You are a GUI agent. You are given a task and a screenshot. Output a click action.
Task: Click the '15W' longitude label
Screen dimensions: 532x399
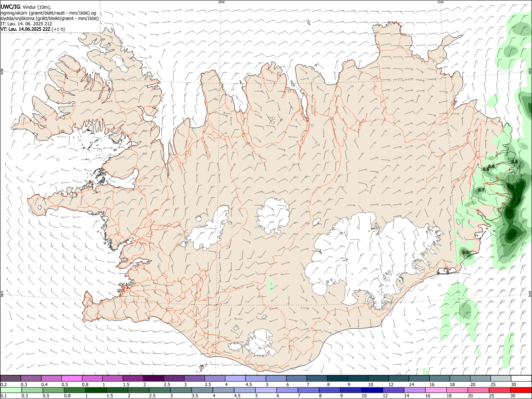click(x=440, y=2)
